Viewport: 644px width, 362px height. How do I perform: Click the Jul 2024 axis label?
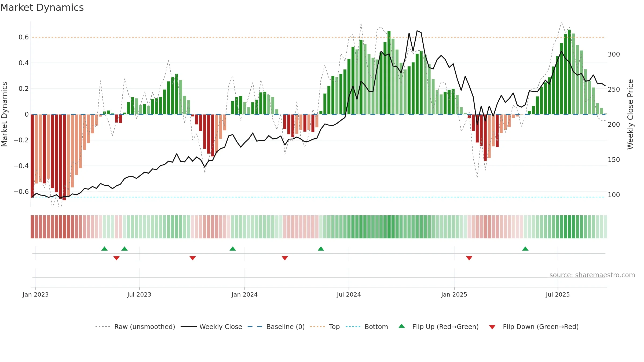[349, 294]
